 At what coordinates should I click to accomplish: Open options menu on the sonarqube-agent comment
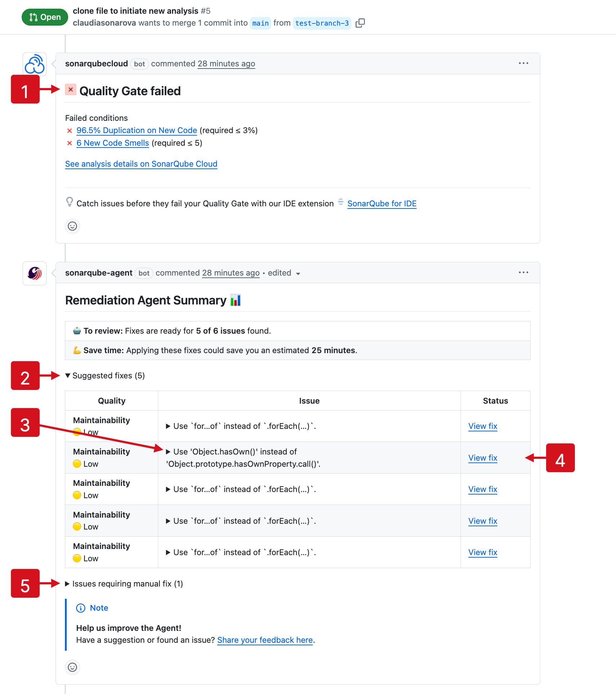[523, 273]
